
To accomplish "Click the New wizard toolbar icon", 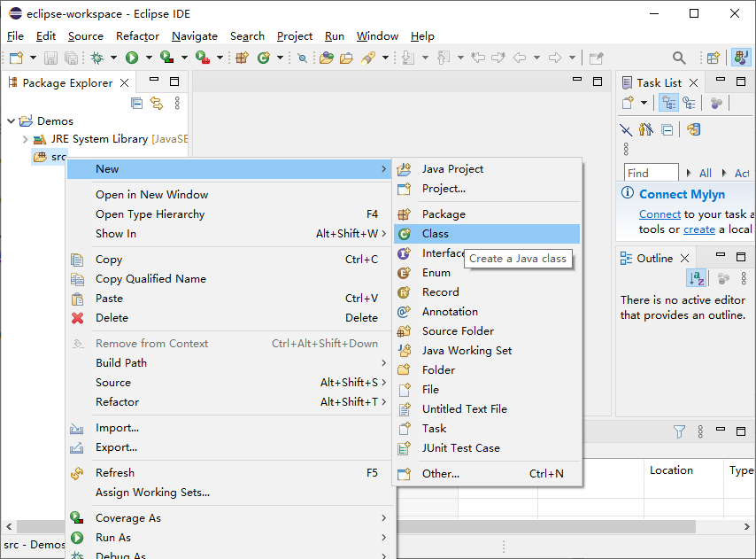I will (x=17, y=58).
